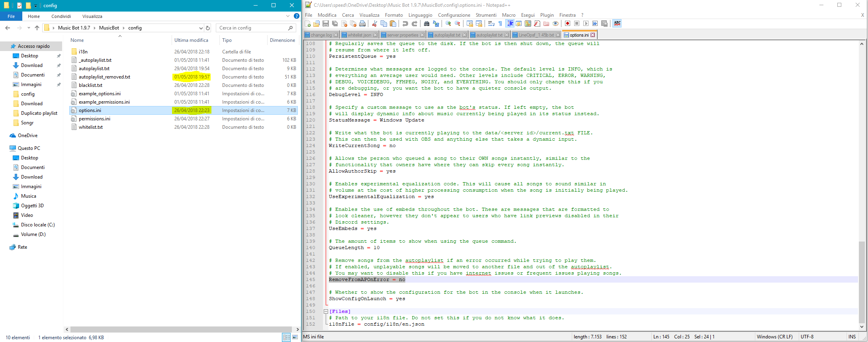868x342 pixels.
Task: Save the current file with the diskette icon
Action: pyautogui.click(x=326, y=24)
